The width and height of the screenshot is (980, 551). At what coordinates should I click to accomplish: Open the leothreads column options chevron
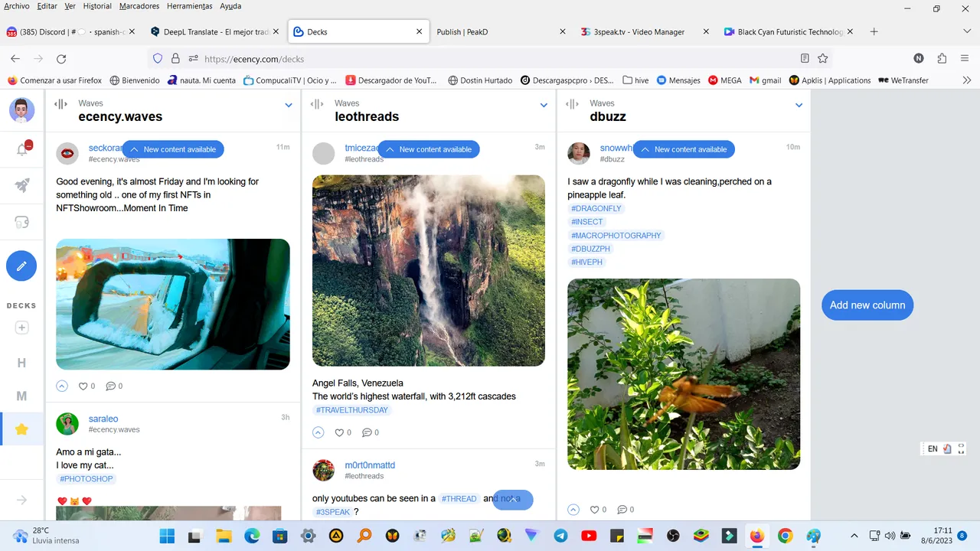[x=544, y=106]
